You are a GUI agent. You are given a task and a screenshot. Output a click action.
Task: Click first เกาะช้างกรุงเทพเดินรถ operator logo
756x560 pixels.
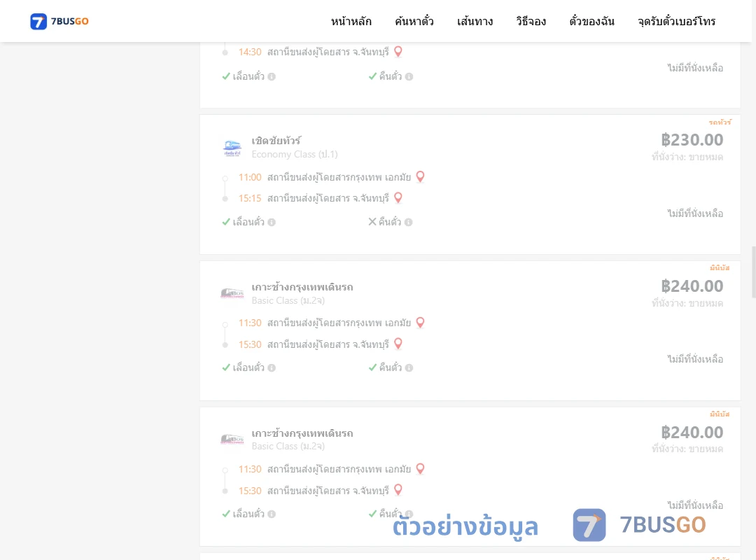tap(232, 293)
